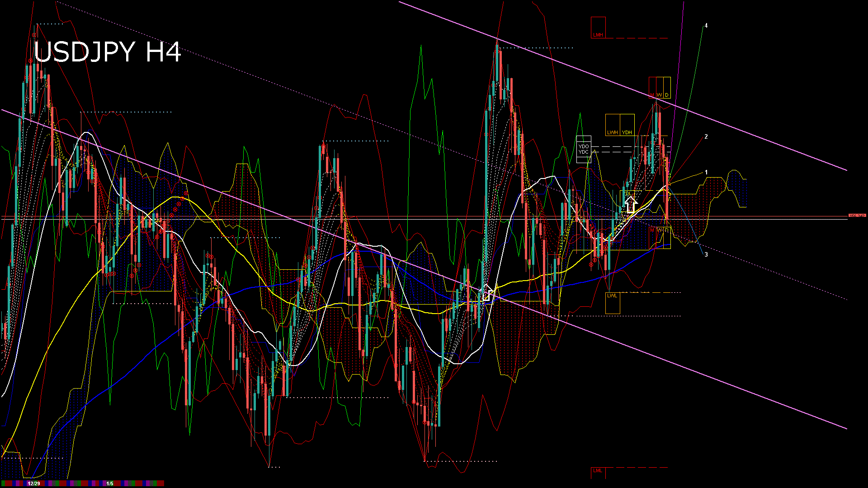Image resolution: width=868 pixels, height=488 pixels.
Task: Select projection line label 4
Action: coord(706,26)
